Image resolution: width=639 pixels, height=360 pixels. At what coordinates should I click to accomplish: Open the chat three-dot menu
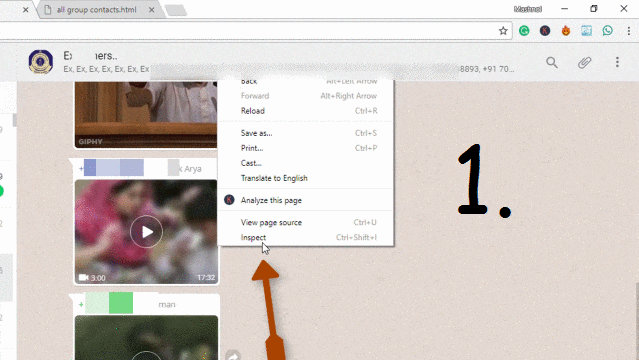click(617, 62)
